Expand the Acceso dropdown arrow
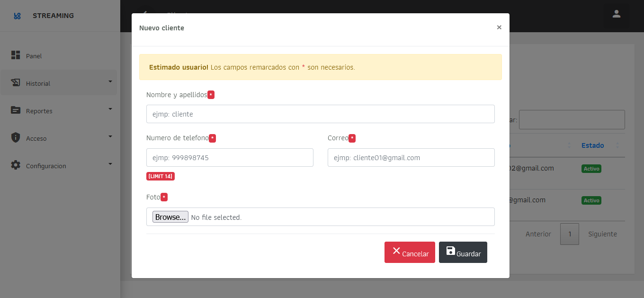This screenshot has height=298, width=644. 110,136
